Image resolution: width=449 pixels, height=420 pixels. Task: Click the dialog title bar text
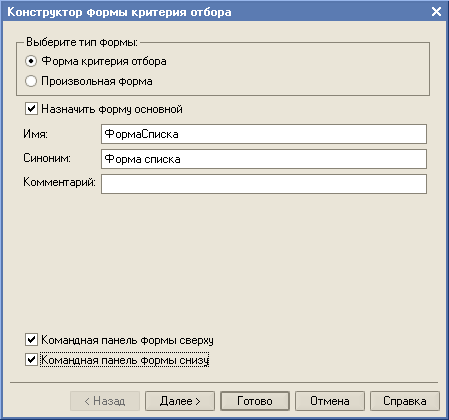point(119,12)
